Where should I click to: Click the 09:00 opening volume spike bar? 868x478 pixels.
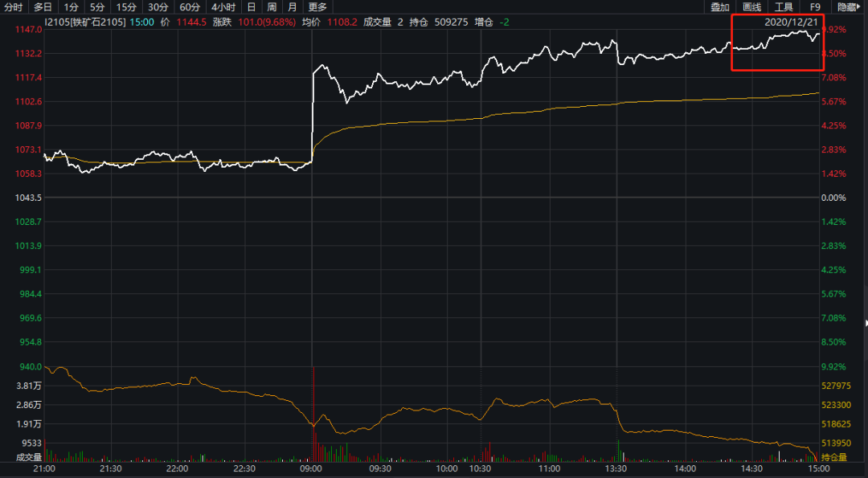coord(313,414)
